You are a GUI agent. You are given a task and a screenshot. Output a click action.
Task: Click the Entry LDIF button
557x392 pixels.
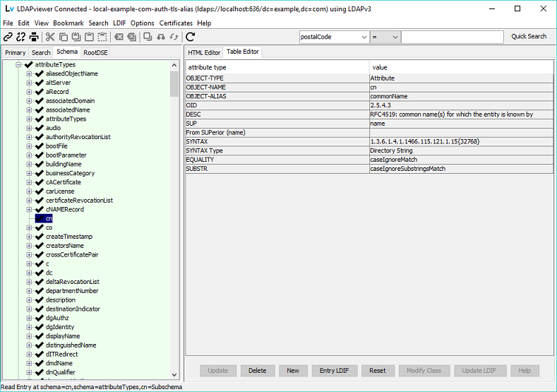click(335, 371)
